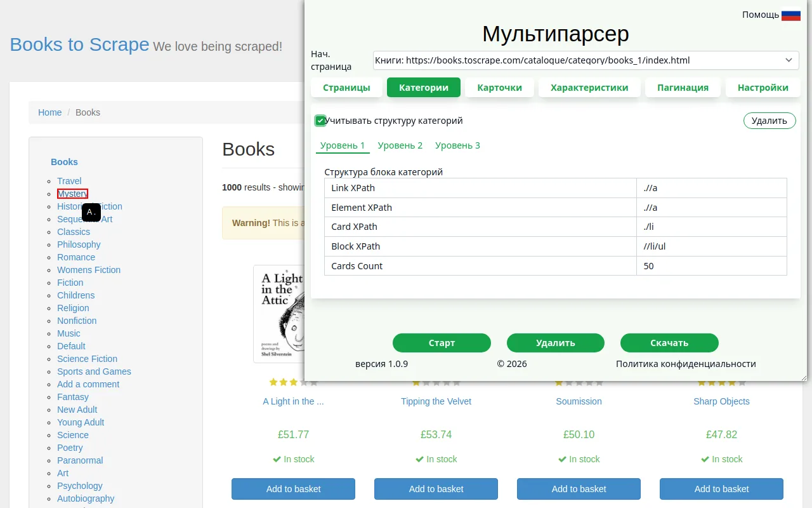Show the Настройки tab
The image size is (812, 508).
(x=763, y=88)
